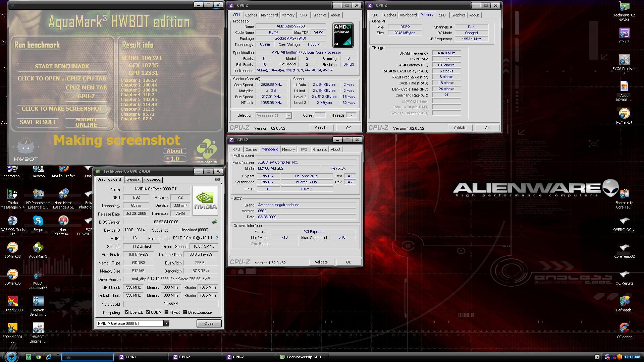This screenshot has height=362, width=644.
Task: Launch CoreTemp32 desktop icon
Action: point(624,250)
